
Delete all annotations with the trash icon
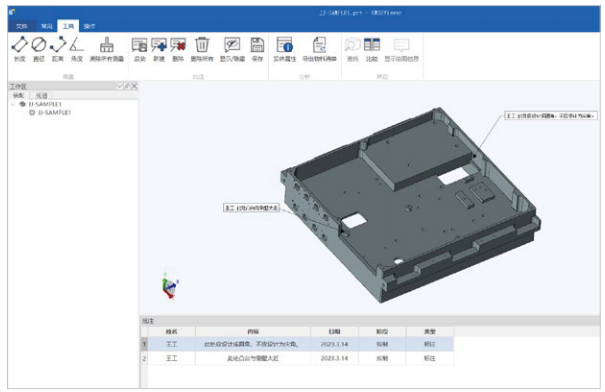202,49
